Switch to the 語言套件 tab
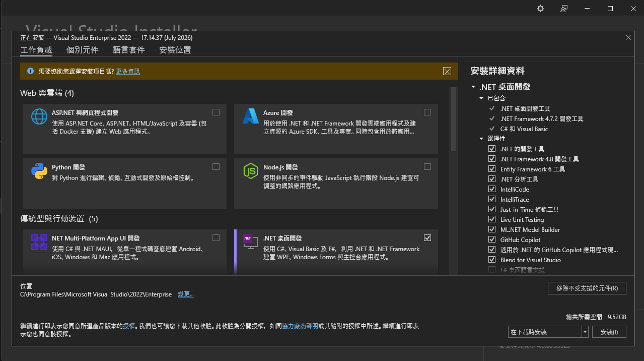 129,50
